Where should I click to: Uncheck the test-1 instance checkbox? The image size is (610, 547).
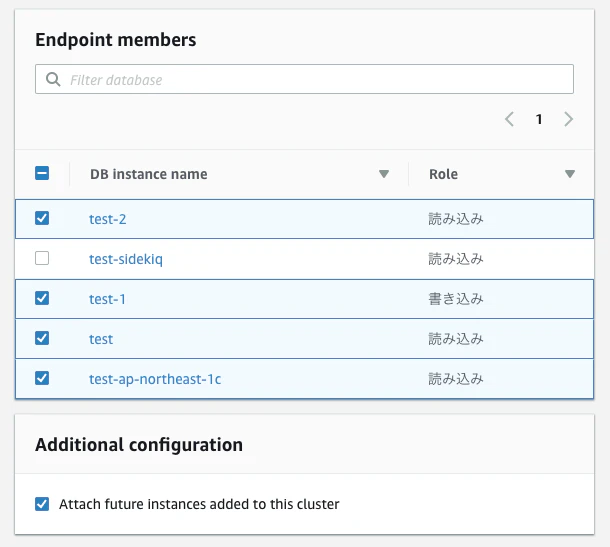[x=42, y=298]
